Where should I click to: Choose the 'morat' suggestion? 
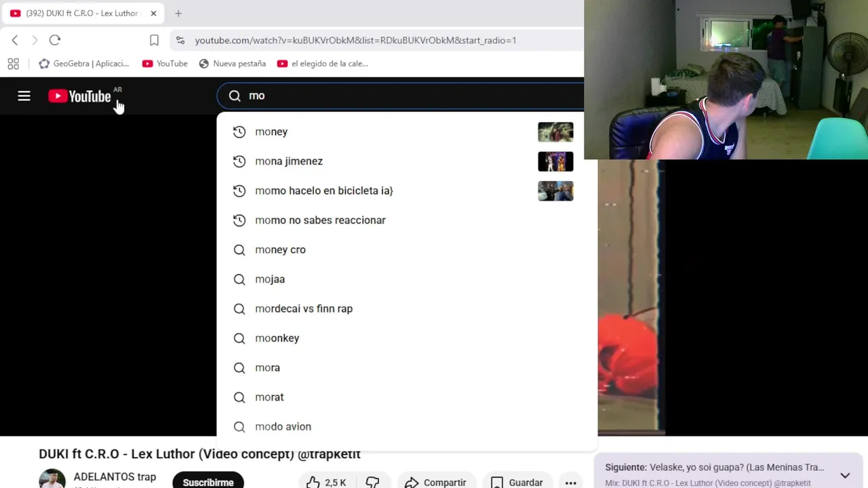coord(407,397)
